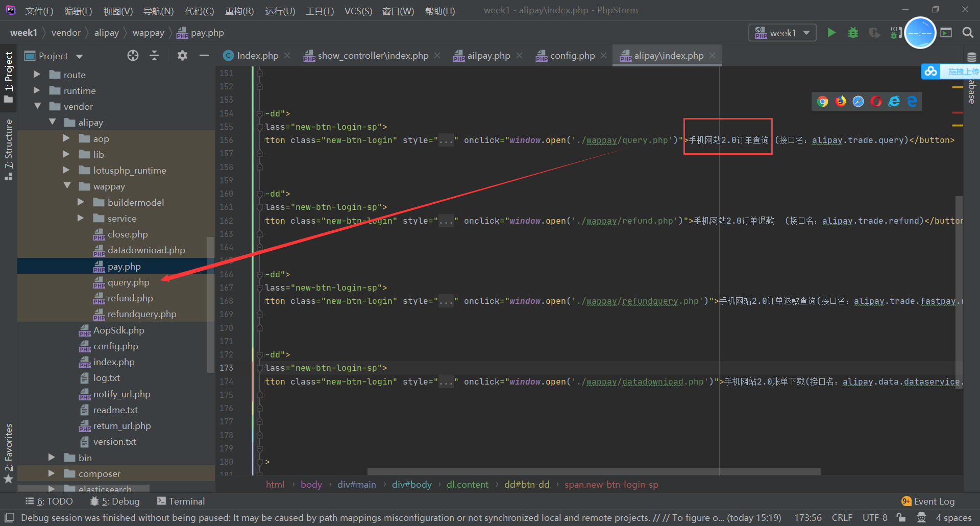Click the blue floating timer circle widget
The image size is (980, 526).
pos(920,33)
